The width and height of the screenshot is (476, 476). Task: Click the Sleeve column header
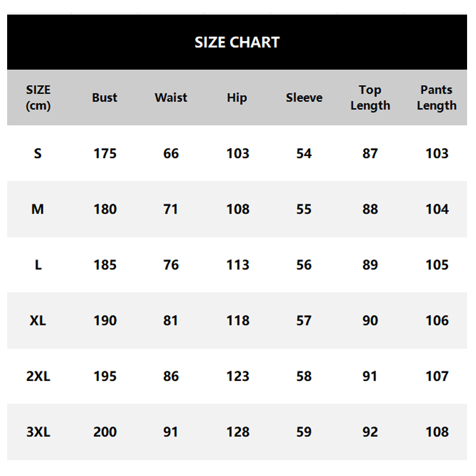pos(304,98)
